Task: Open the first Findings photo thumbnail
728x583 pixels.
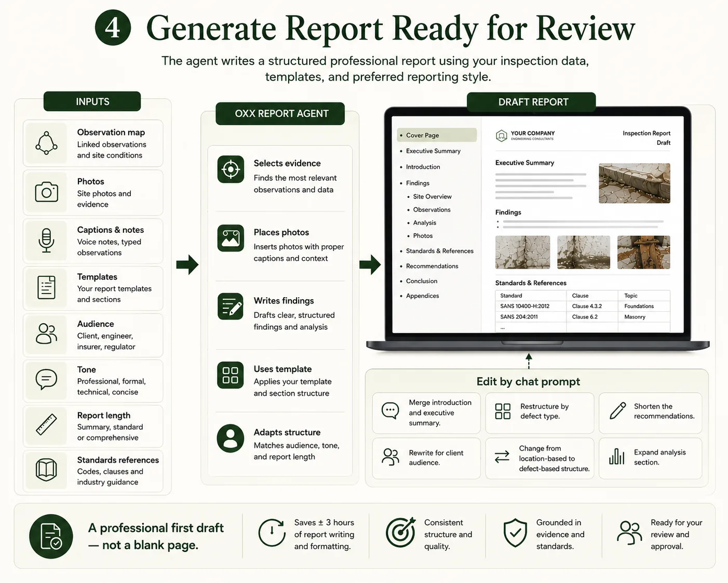Action: 522,252
